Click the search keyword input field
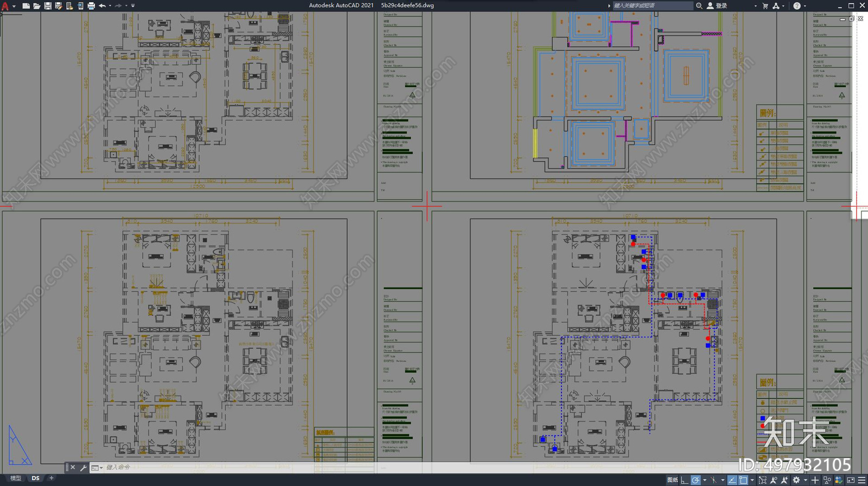This screenshot has height=486, width=868. [653, 5]
